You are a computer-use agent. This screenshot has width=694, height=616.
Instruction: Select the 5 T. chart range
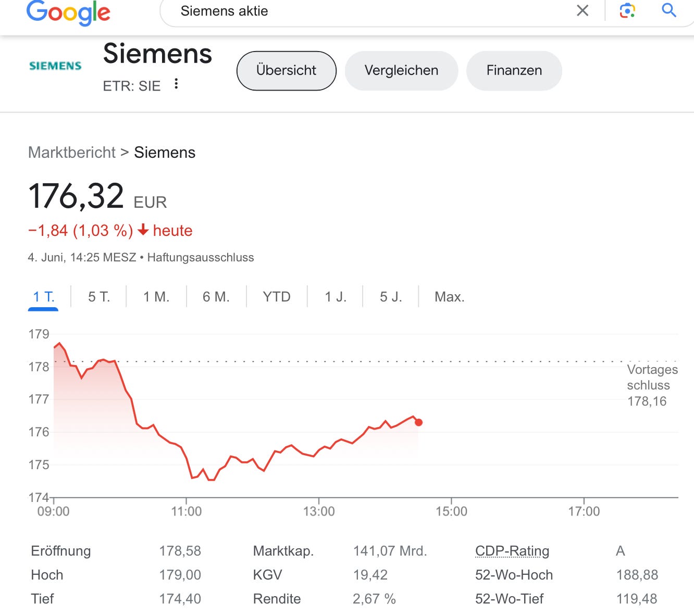pos(99,297)
